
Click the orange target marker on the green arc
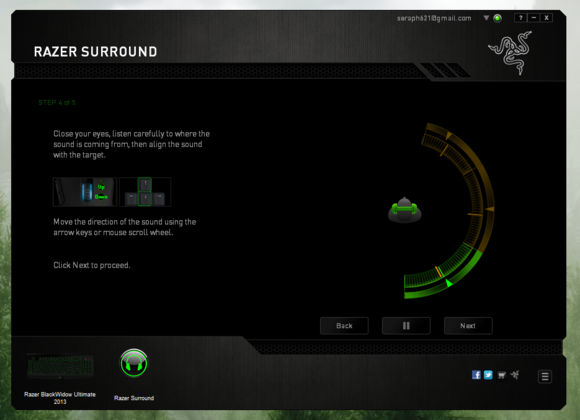pyautogui.click(x=439, y=271)
